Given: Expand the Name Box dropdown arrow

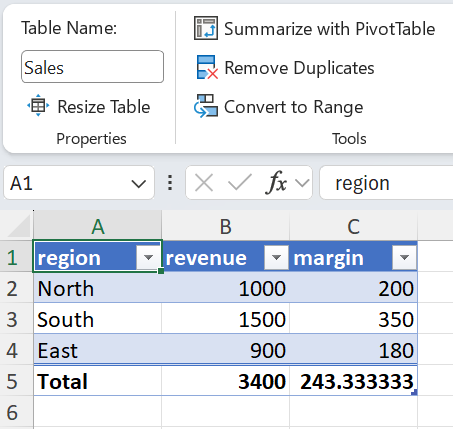Looking at the screenshot, I should 138,184.
